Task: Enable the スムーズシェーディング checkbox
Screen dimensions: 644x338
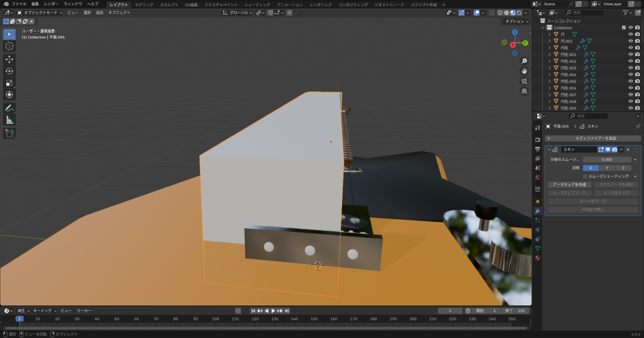Action: click(585, 177)
